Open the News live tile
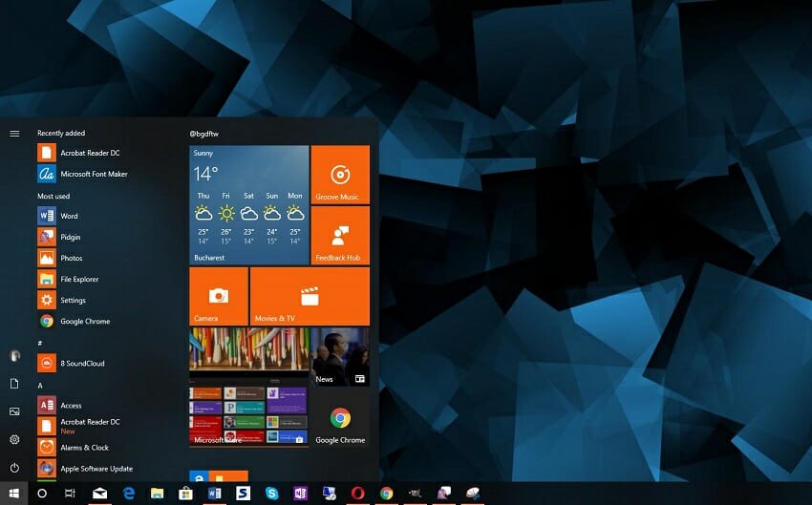The width and height of the screenshot is (812, 505). coord(340,357)
